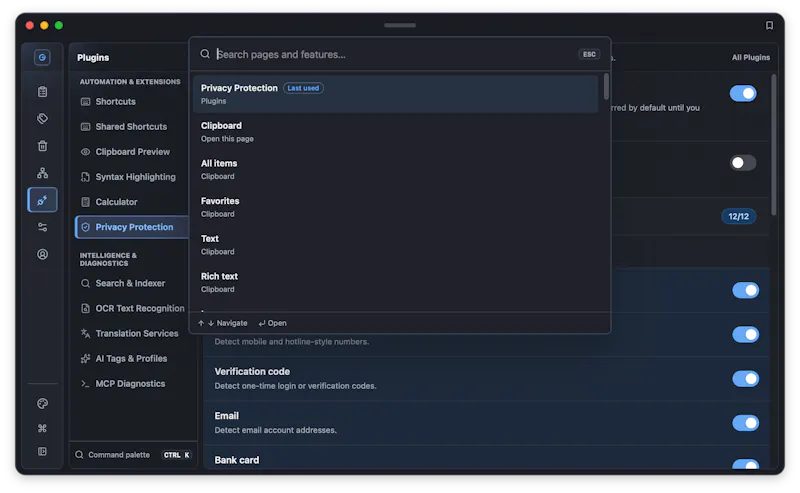This screenshot has width=800, height=493.
Task: Open Syntax Highlighting in the plugins list
Action: tap(132, 177)
